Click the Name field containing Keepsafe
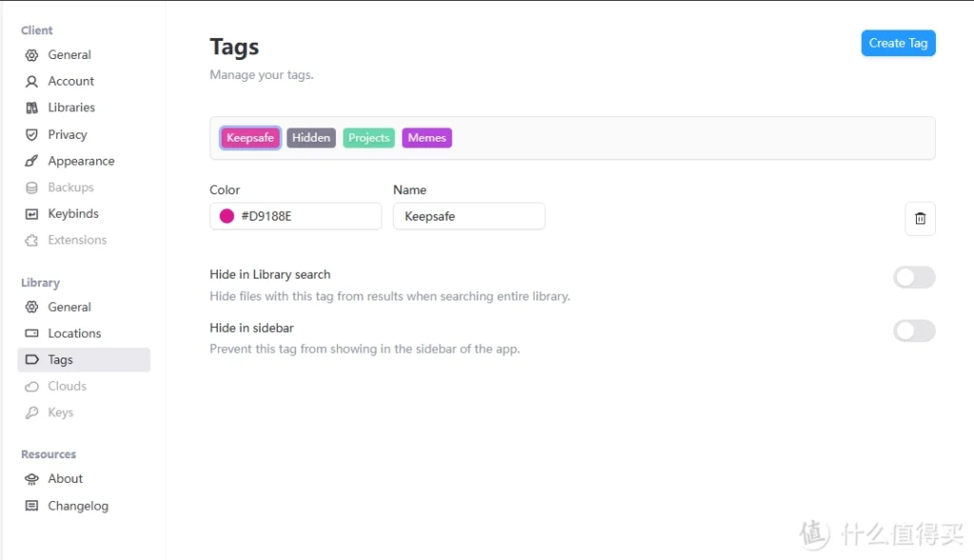Screen dimensions: 974x560 point(469,217)
